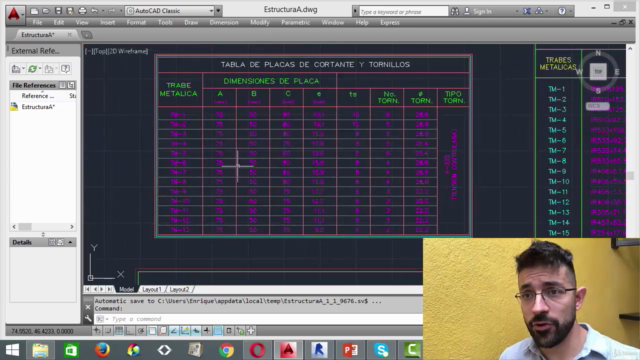Viewport: 640px width, 360px height.
Task: Sort by the Reference Name column header
Action: click(38, 96)
